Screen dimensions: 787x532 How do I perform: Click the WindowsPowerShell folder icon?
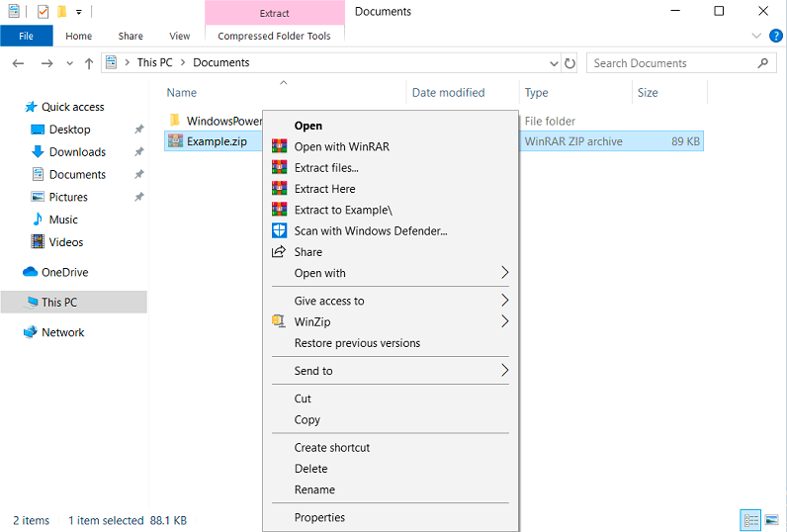coord(175,120)
